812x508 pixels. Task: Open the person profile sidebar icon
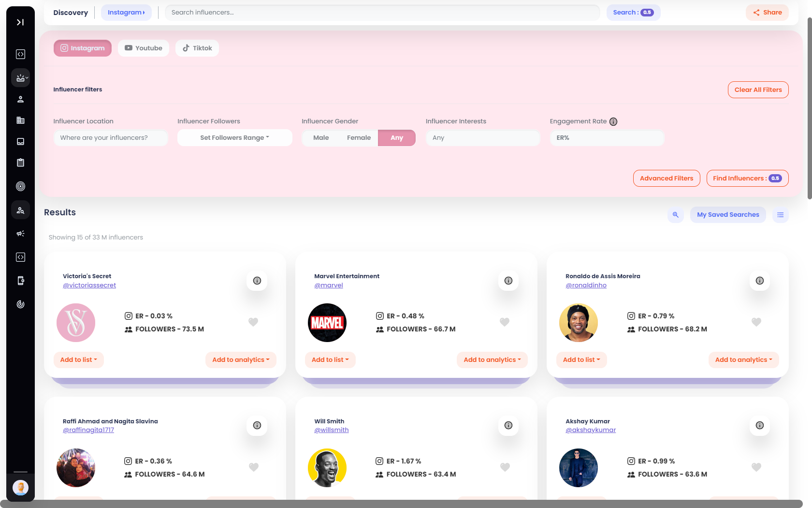tap(20, 99)
